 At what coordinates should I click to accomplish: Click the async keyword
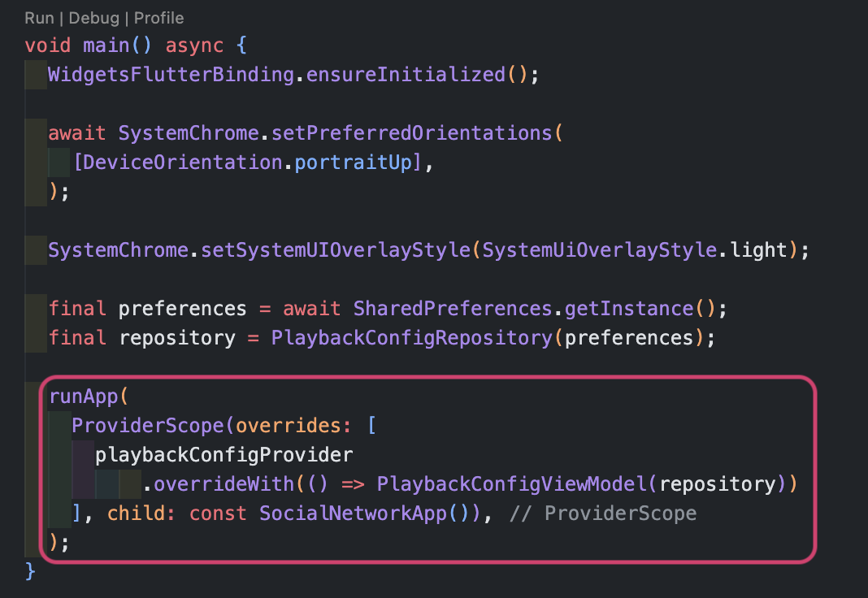pyautogui.click(x=194, y=45)
